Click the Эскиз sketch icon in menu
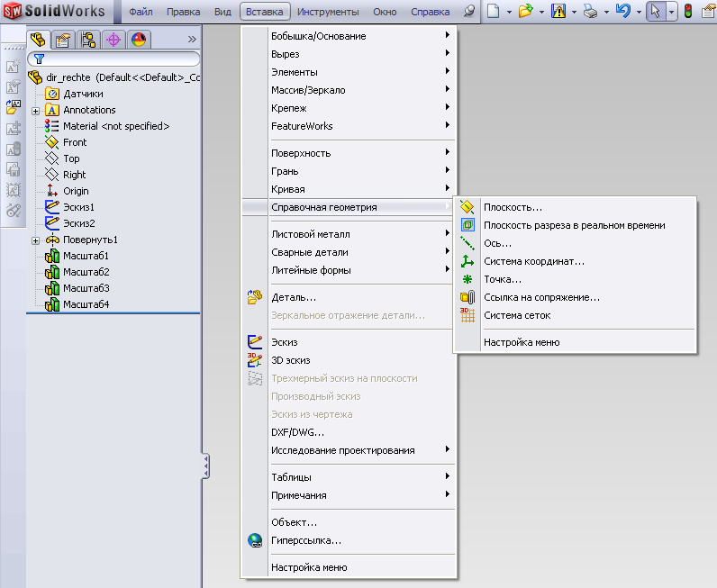 click(x=255, y=342)
